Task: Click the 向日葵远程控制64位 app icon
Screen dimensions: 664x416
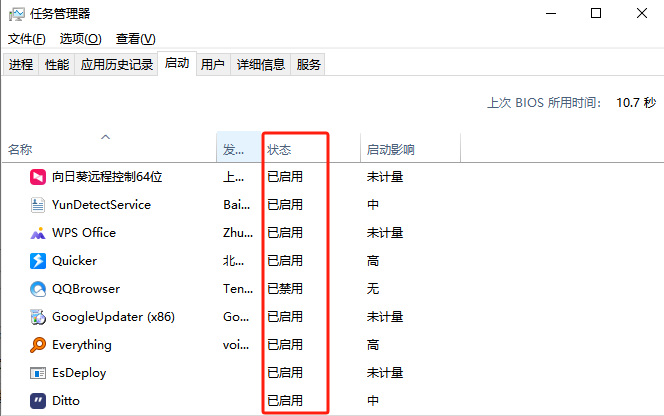Action: [x=37, y=177]
